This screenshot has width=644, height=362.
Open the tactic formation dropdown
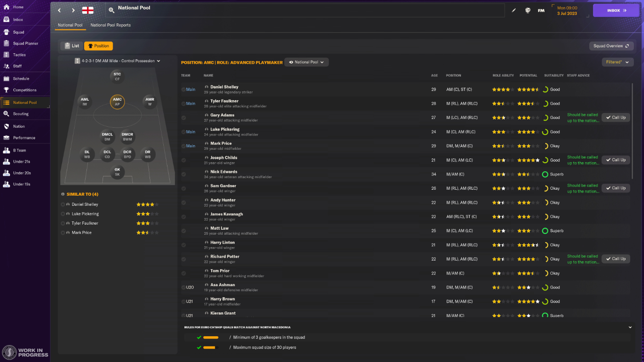point(117,61)
